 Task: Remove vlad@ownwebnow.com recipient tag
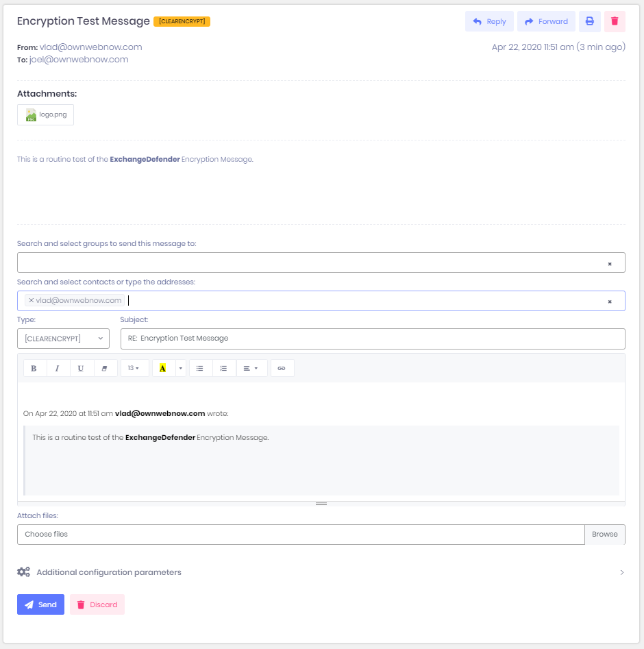32,300
